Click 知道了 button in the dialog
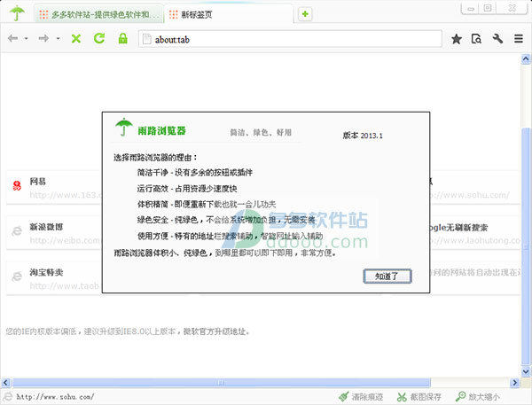This screenshot has width=532, height=405. (x=387, y=276)
